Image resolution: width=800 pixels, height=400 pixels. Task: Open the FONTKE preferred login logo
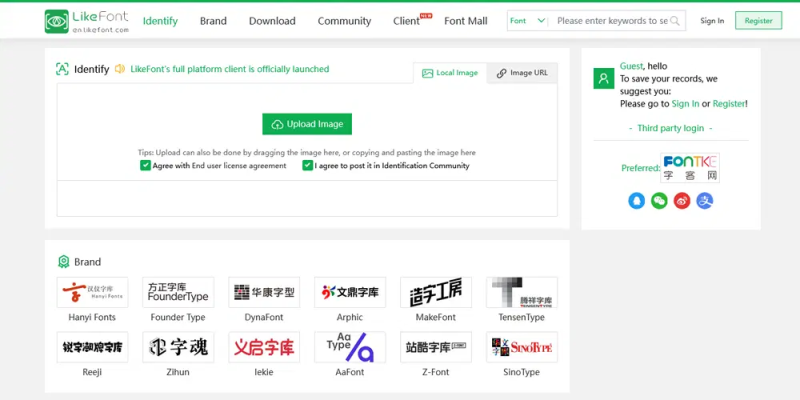click(x=690, y=168)
